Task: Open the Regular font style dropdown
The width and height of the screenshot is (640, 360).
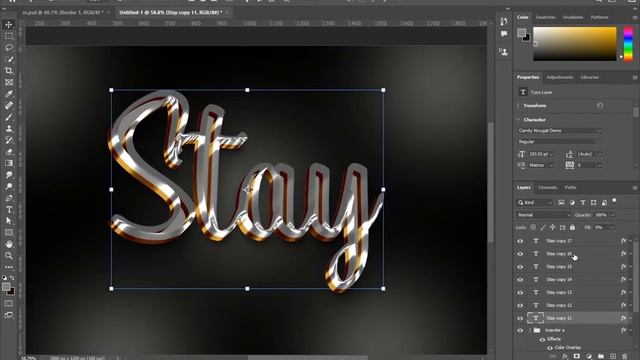Action: tap(559, 142)
